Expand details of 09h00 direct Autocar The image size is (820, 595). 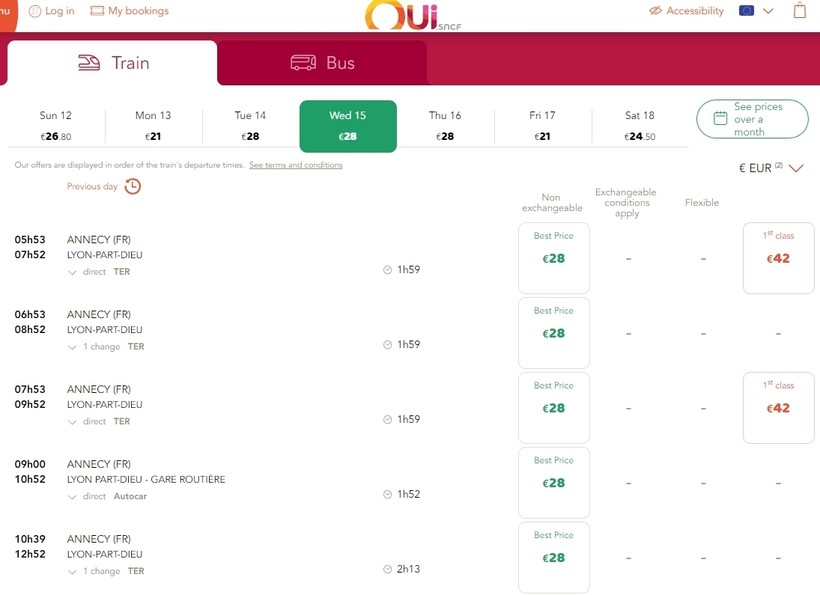coord(72,497)
